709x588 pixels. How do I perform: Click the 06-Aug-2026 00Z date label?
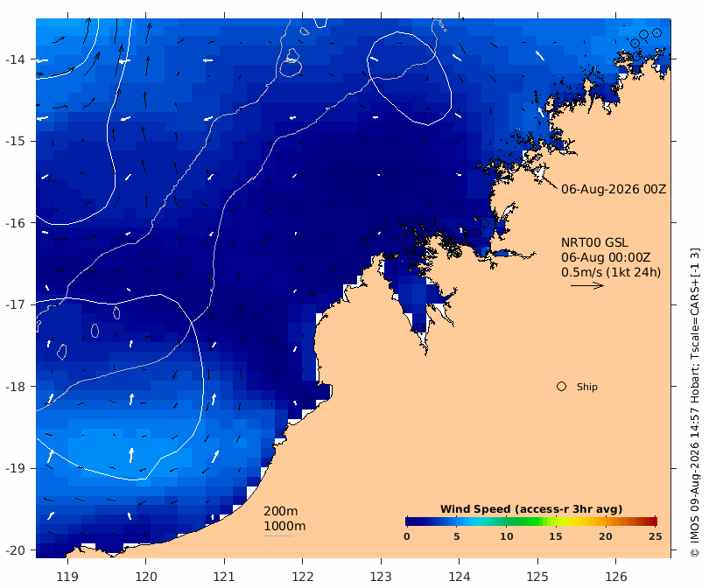(614, 189)
